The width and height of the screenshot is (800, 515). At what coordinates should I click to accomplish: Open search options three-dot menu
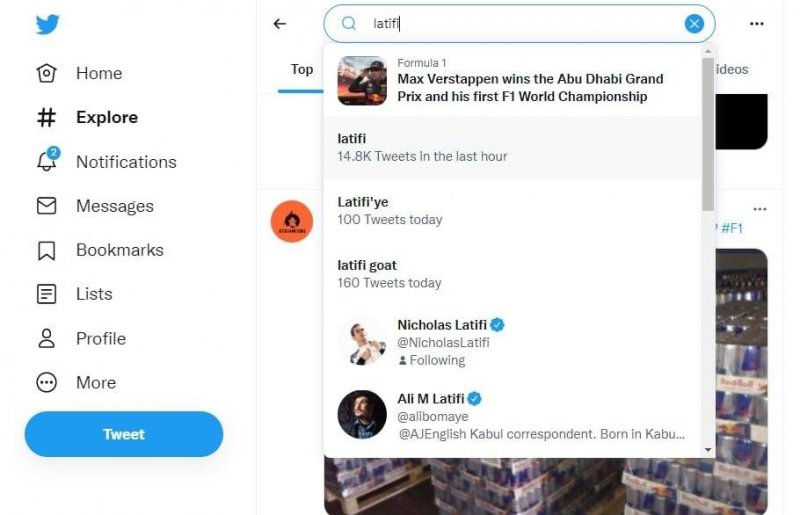[758, 24]
